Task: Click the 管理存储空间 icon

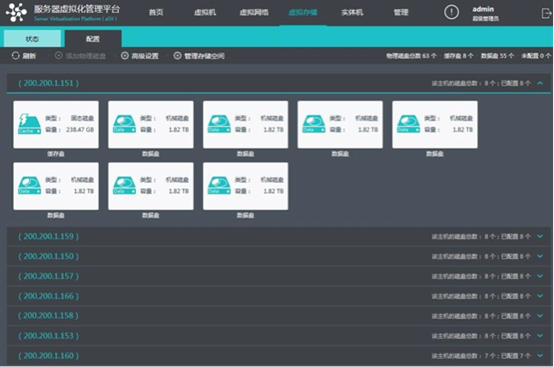Action: (177, 56)
